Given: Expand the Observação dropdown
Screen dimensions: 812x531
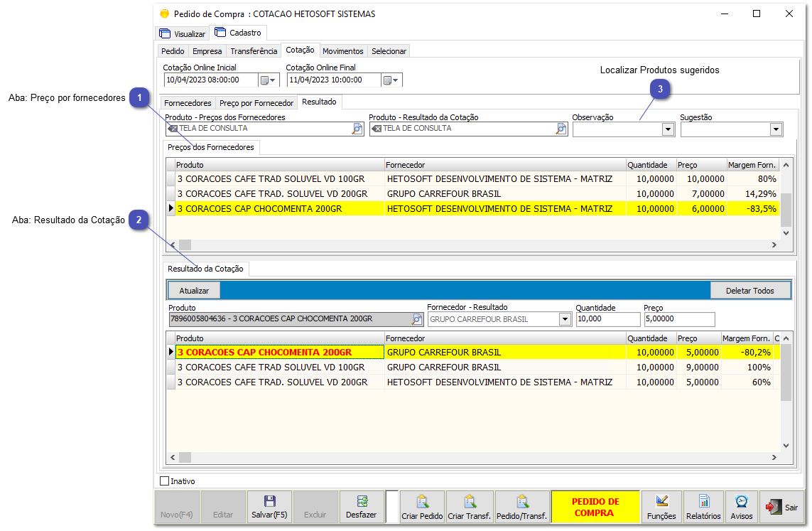Looking at the screenshot, I should (x=667, y=129).
